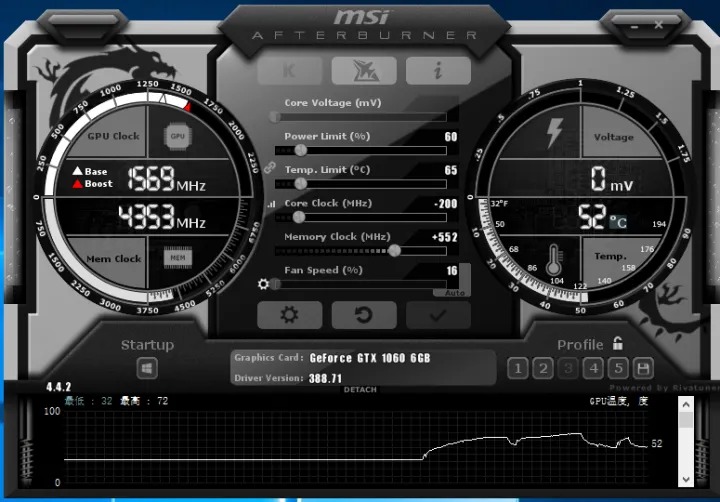Click the Profile label

(x=580, y=345)
